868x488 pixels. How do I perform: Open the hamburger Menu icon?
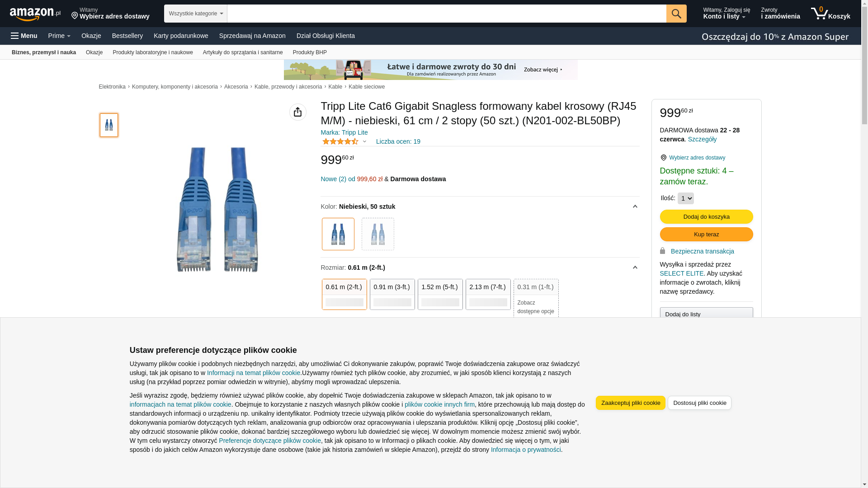pos(15,36)
